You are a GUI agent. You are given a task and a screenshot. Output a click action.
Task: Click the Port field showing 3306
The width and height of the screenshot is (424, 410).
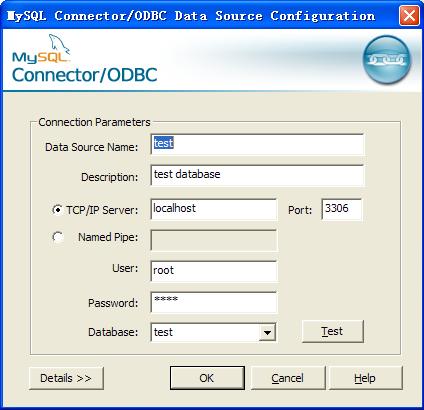[342, 209]
